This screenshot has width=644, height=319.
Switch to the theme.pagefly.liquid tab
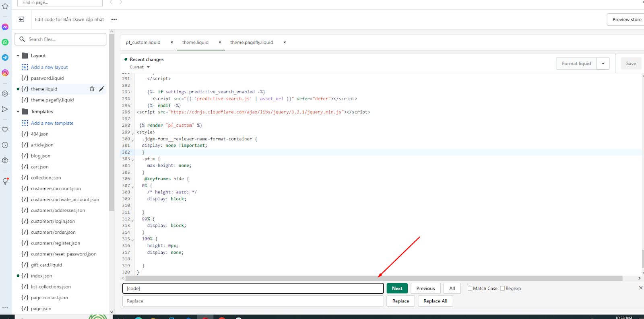tap(252, 42)
